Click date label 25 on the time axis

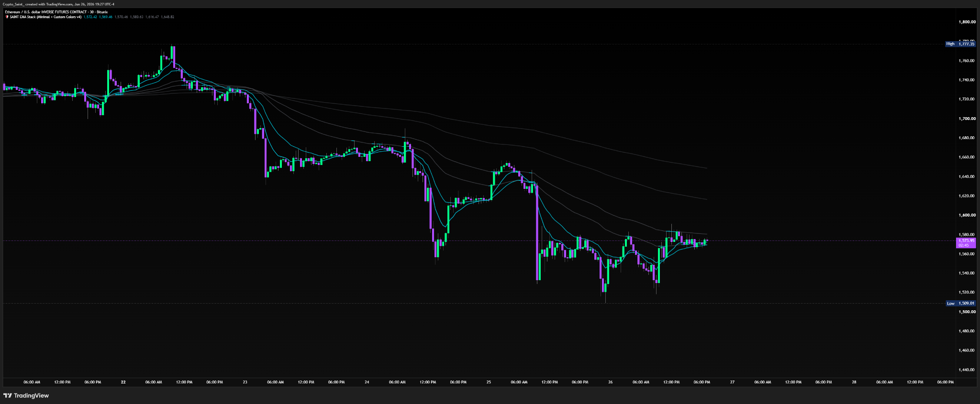[x=489, y=382]
